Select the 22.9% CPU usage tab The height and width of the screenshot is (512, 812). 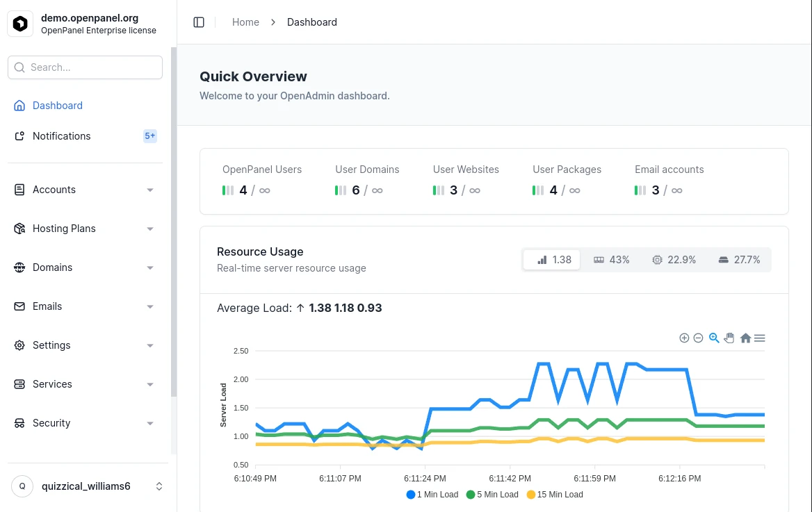tap(674, 260)
